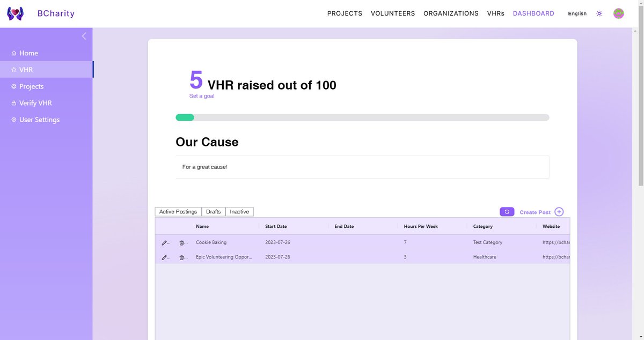Click the Test Category cell
Image resolution: width=644 pixels, height=340 pixels.
(488, 242)
